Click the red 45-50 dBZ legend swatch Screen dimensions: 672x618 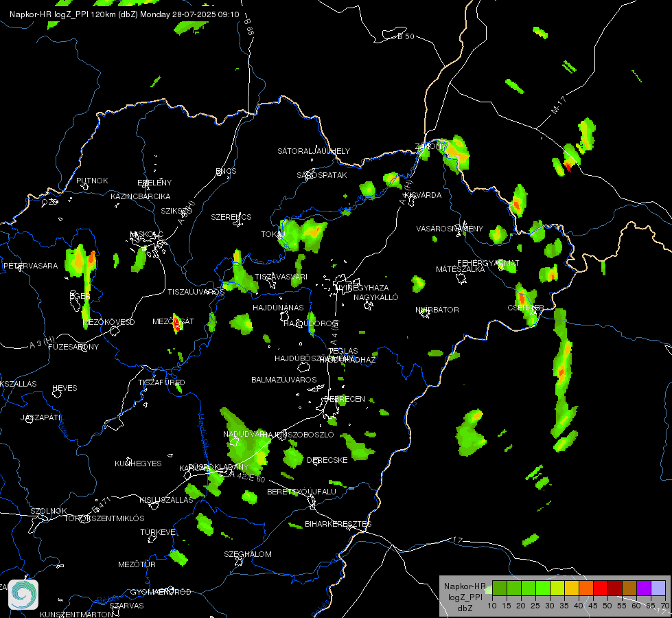[601, 588]
